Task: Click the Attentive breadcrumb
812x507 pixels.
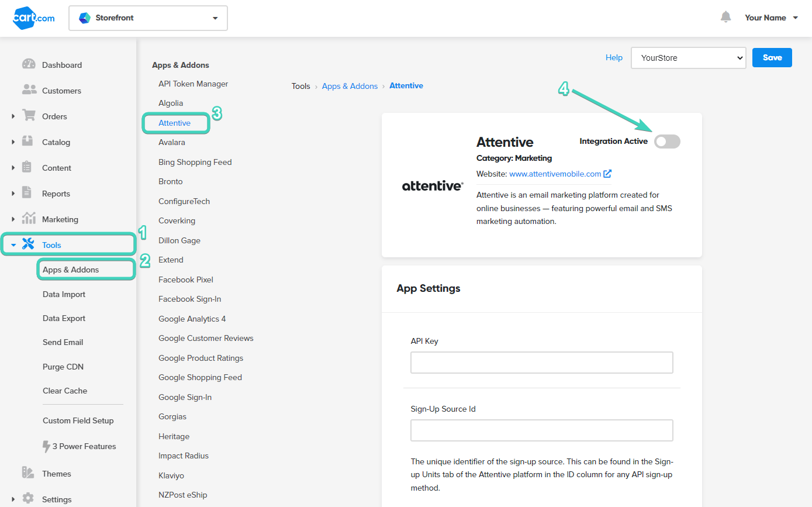Action: click(406, 85)
